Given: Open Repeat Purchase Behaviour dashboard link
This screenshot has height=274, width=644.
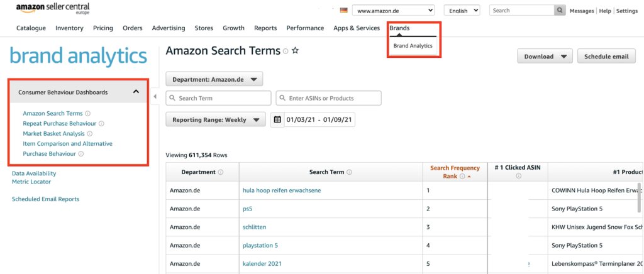Looking at the screenshot, I should 60,123.
